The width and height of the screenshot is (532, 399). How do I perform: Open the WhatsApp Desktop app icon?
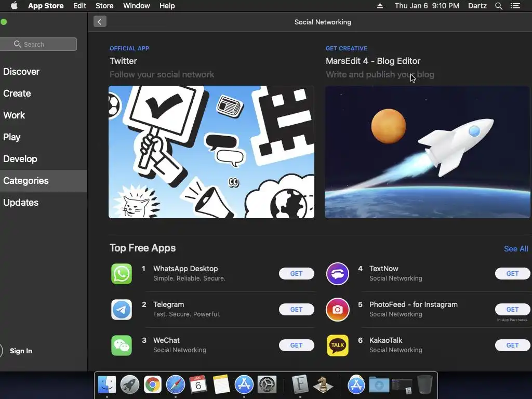point(122,273)
